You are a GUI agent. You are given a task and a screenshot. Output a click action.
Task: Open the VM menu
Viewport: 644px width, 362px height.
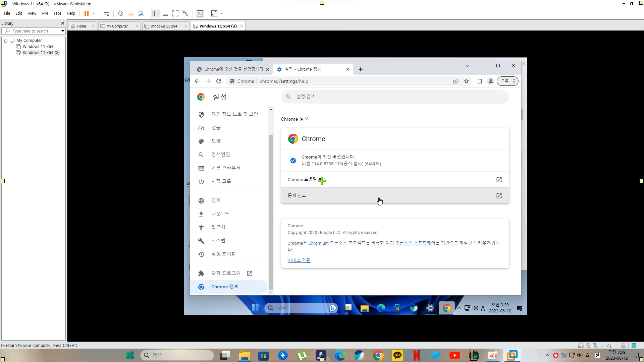[x=45, y=13]
